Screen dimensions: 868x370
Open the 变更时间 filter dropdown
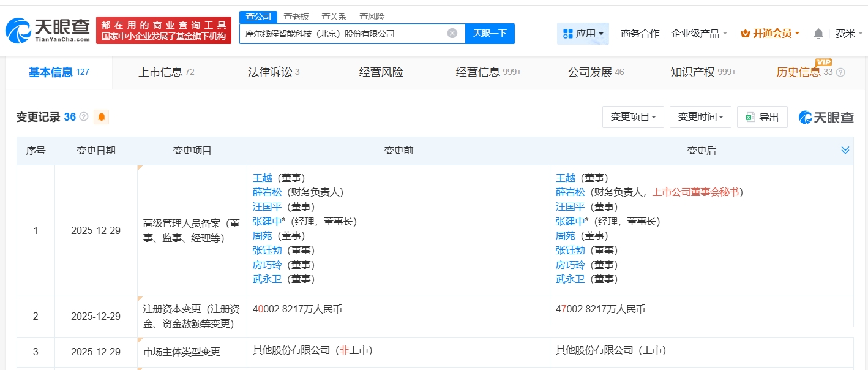(x=700, y=116)
